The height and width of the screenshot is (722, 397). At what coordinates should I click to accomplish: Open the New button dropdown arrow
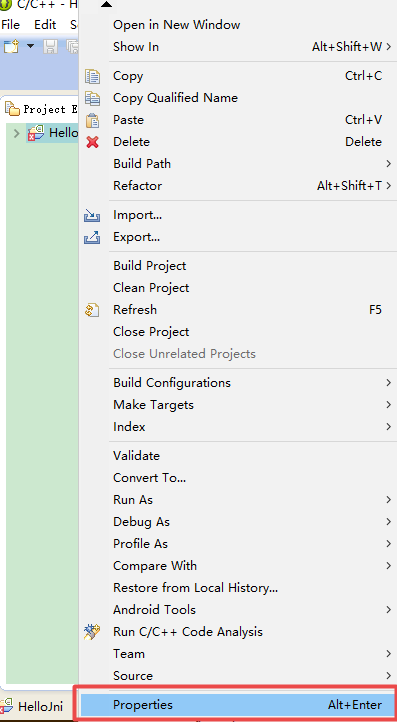coord(30,46)
